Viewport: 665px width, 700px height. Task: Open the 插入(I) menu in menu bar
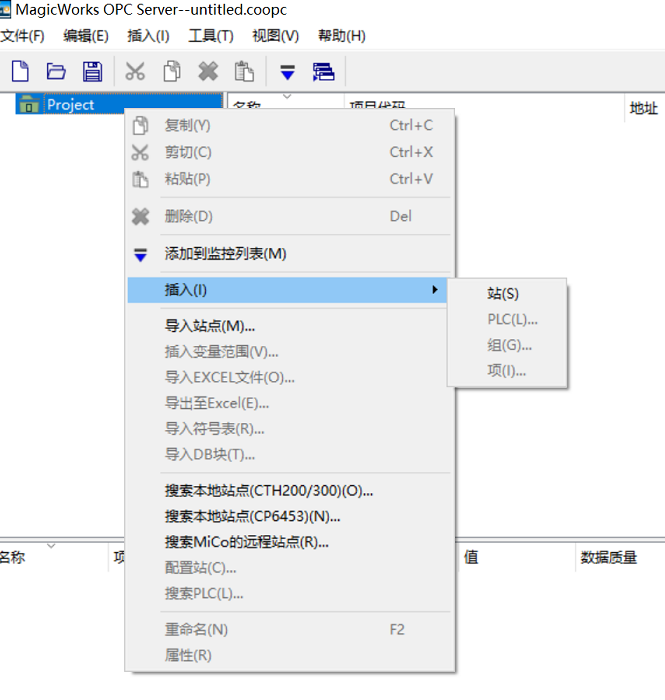pos(148,36)
